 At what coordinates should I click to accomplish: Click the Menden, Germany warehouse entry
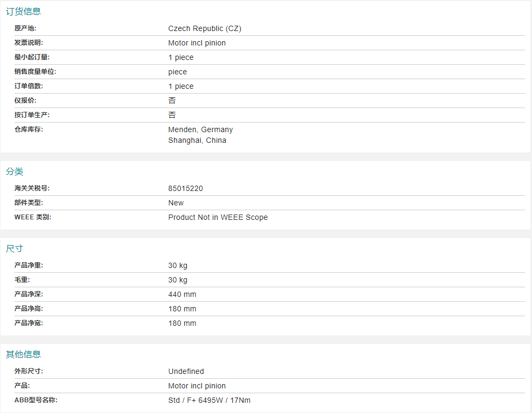tap(201, 130)
